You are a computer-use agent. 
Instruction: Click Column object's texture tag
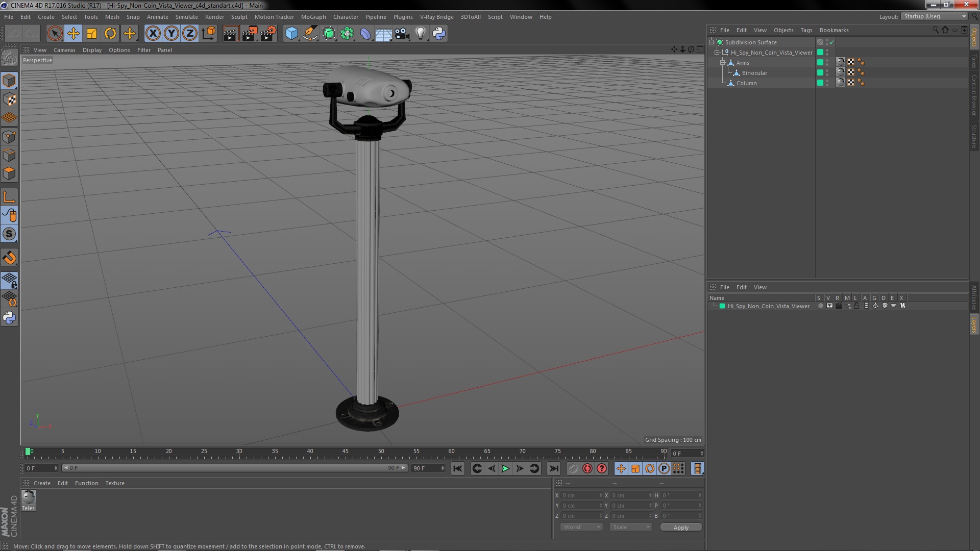click(841, 82)
